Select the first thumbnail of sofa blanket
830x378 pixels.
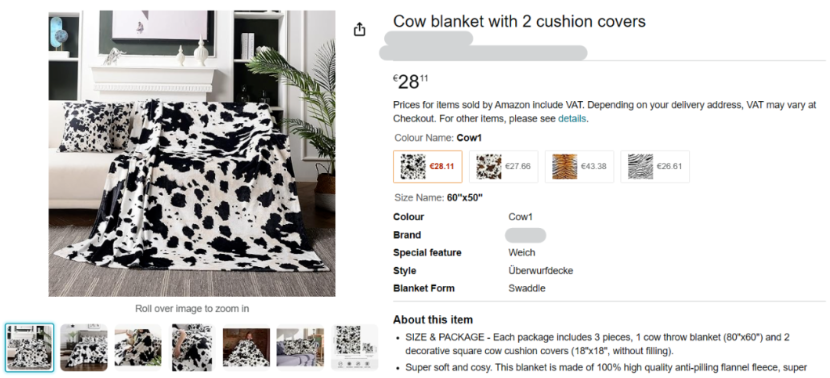tap(30, 347)
